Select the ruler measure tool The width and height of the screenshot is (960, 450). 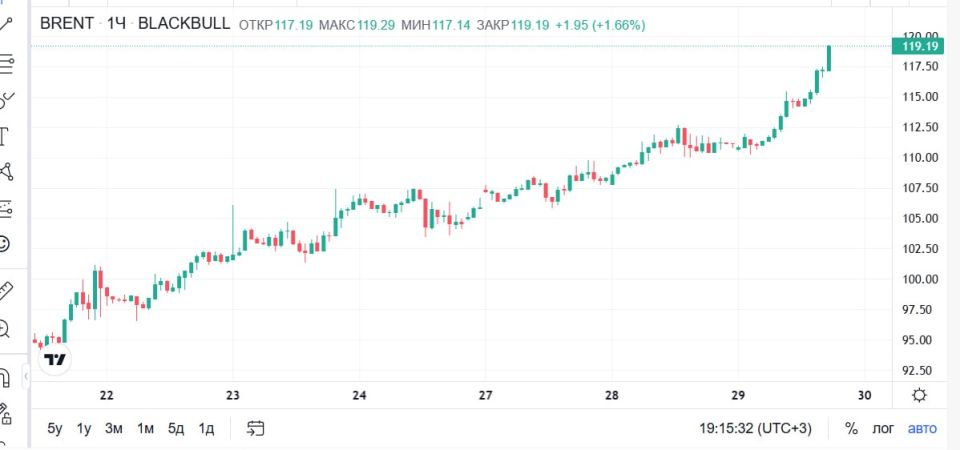(x=6, y=291)
